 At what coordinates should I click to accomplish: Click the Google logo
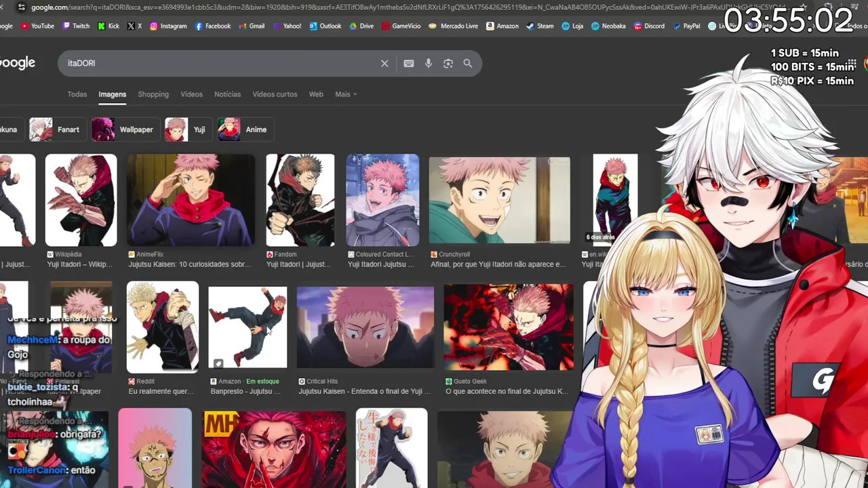coord(18,63)
